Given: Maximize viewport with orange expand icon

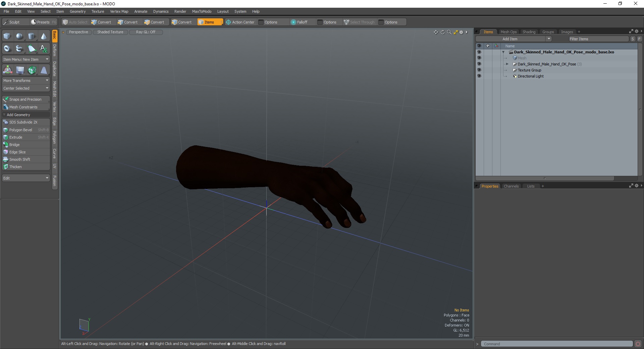Looking at the screenshot, I should [455, 32].
